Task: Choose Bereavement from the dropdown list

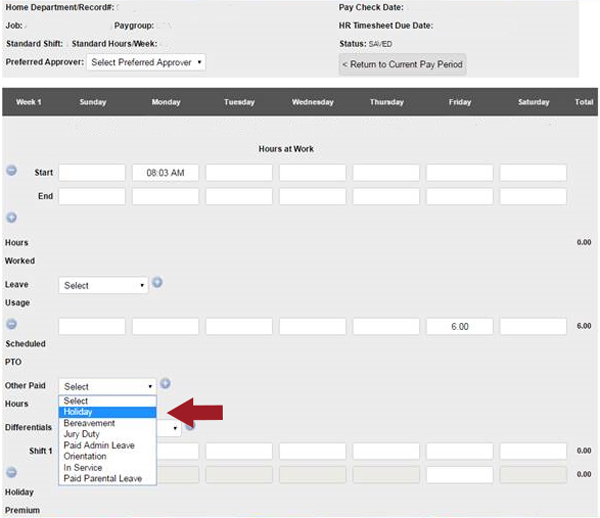Action: coord(108,423)
